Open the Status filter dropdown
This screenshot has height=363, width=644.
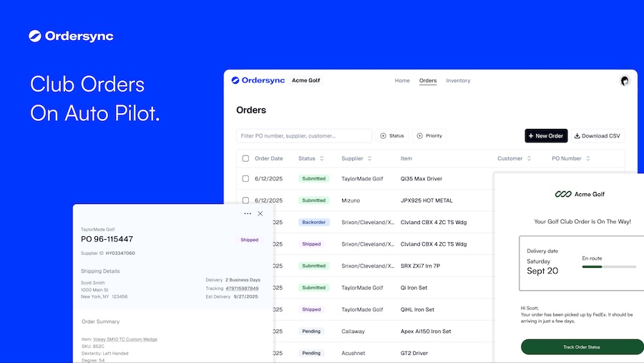pos(392,136)
